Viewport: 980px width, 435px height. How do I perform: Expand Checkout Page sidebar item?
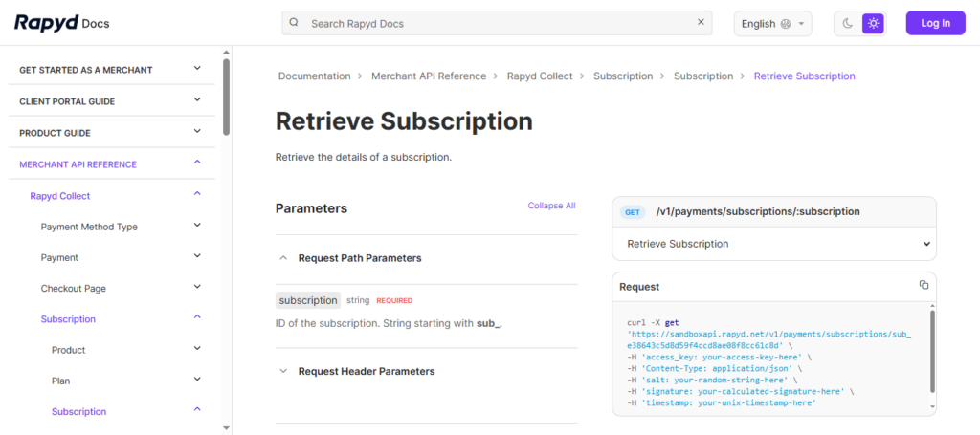pyautogui.click(x=197, y=287)
